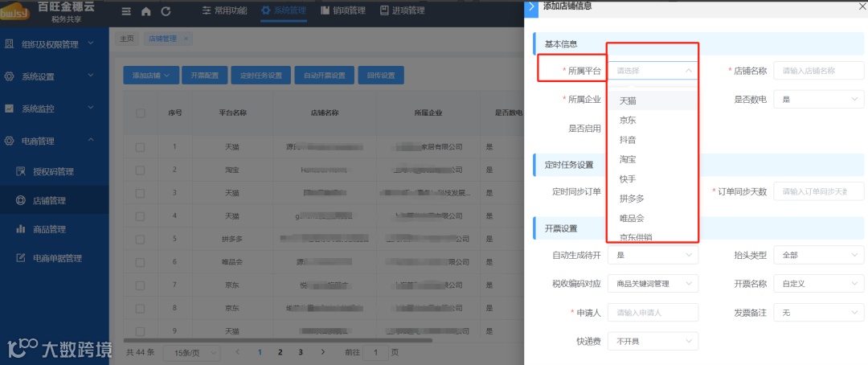Open the 税收编码对应 dropdown
The image size is (868, 365).
(653, 284)
